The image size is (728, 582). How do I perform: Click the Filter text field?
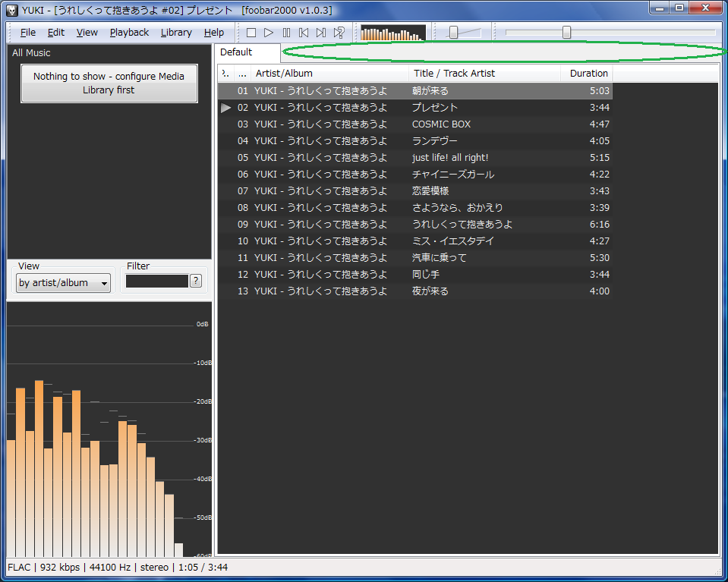click(157, 281)
